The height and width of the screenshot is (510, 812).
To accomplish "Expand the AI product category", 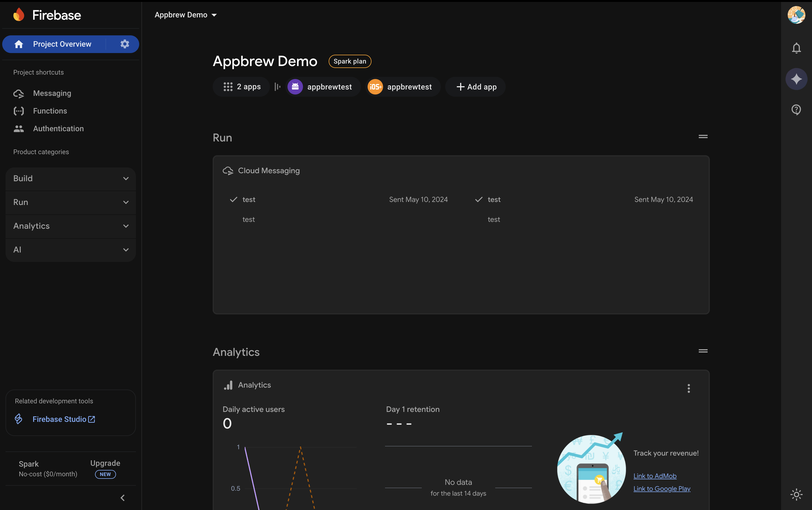I will 70,249.
